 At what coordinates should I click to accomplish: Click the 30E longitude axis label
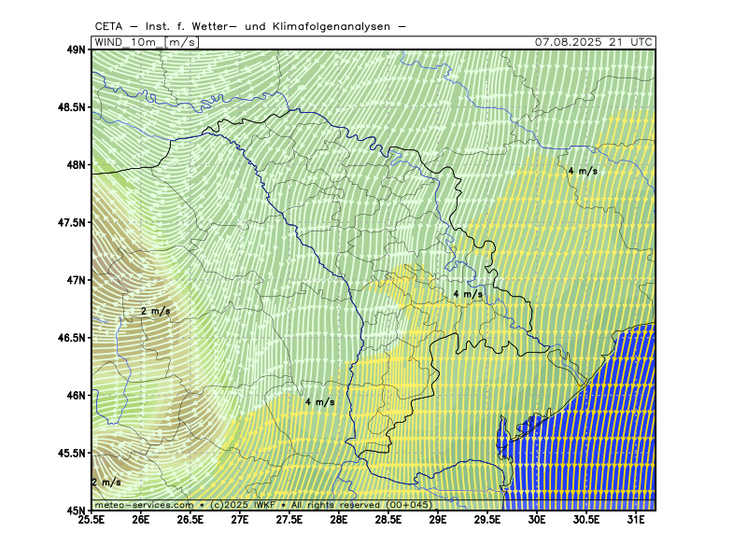[537, 519]
